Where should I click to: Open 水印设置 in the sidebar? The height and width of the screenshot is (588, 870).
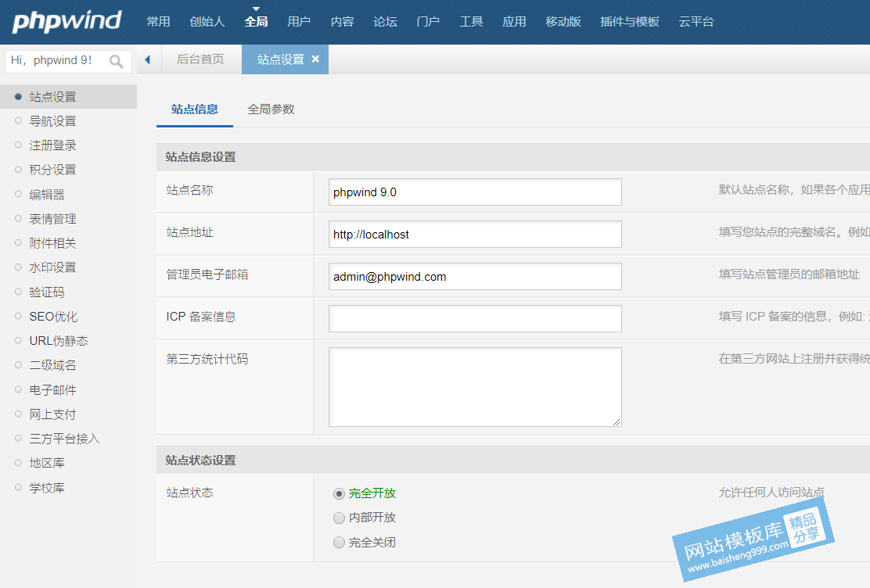[52, 268]
